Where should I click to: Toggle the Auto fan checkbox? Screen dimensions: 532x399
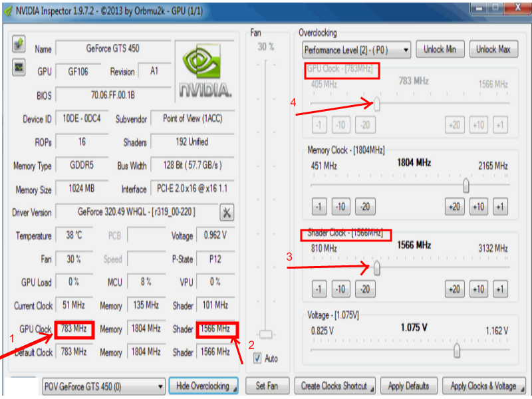(257, 358)
